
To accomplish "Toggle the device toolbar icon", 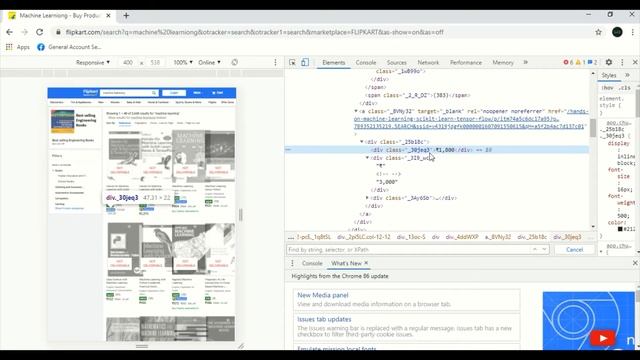I will click(x=305, y=62).
